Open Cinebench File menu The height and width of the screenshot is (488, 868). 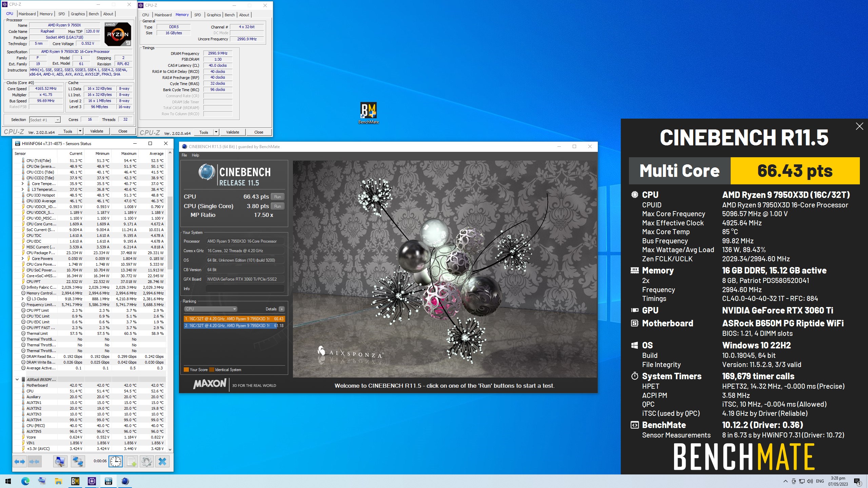point(184,155)
